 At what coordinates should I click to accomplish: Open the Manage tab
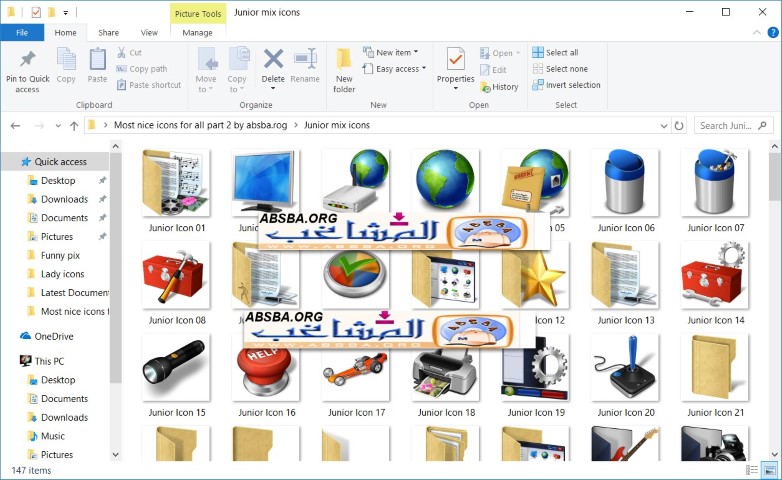[197, 32]
